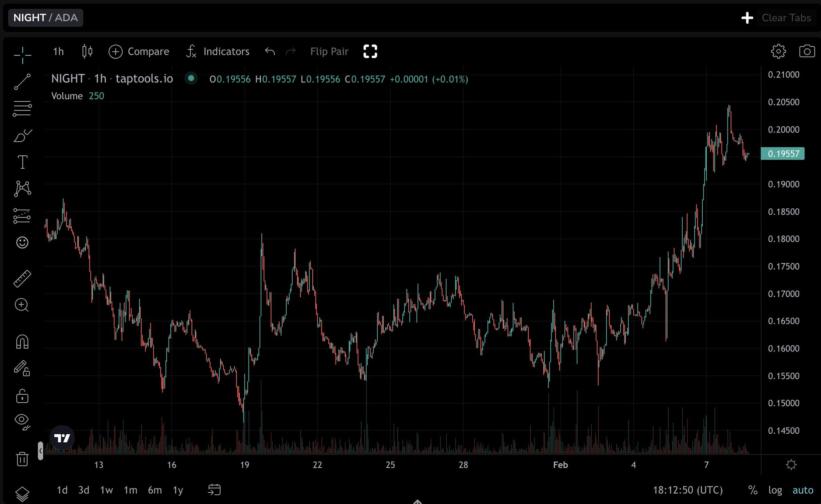This screenshot has height=504, width=821.
Task: Expand the left toolbar collapse handle
Action: (40, 451)
